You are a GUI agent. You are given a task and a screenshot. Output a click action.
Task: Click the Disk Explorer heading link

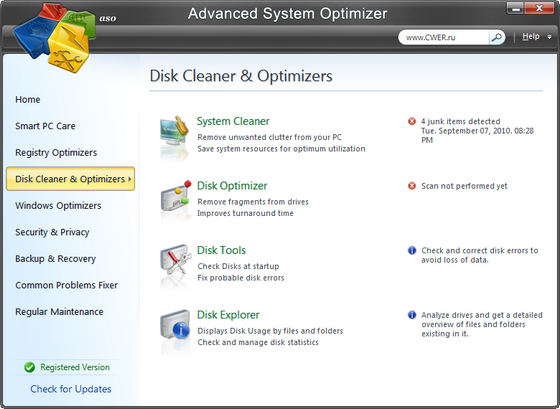click(228, 315)
